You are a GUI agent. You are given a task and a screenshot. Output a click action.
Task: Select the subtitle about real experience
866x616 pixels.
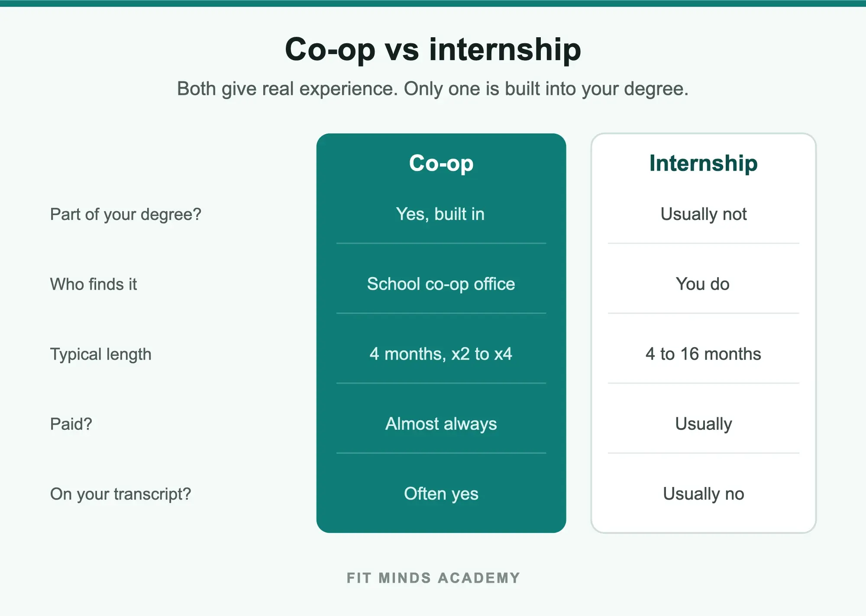pos(433,89)
